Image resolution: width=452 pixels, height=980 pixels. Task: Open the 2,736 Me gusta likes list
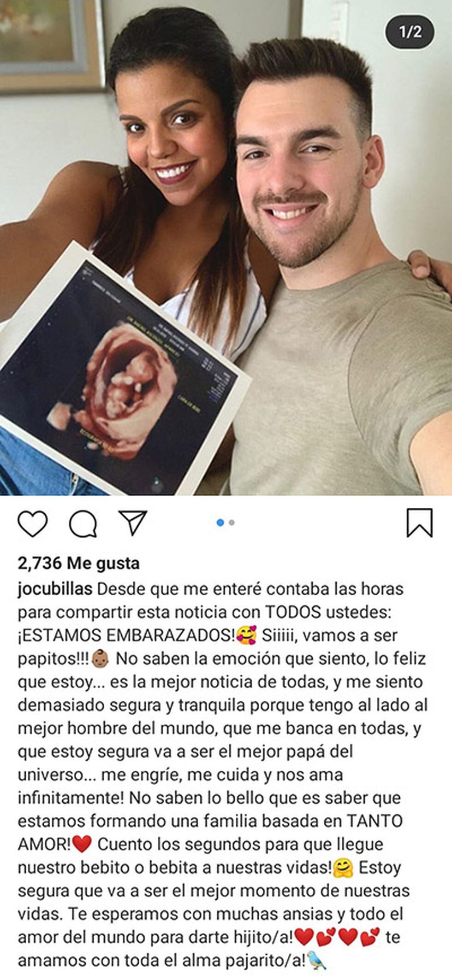click(x=78, y=563)
